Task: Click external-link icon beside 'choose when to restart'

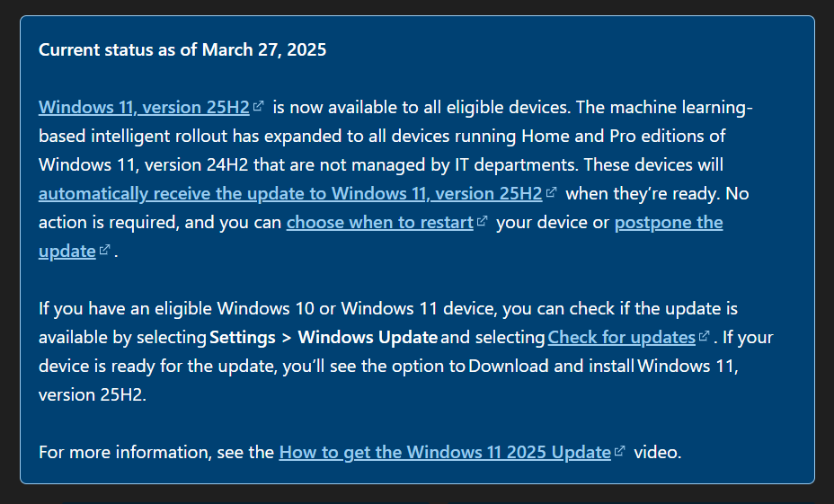Action: click(x=483, y=221)
